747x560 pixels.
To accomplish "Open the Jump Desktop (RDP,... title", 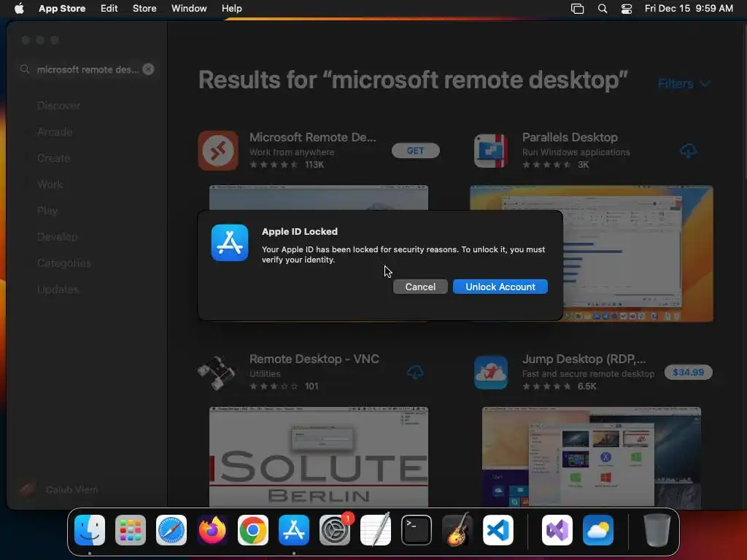I will coord(584,359).
